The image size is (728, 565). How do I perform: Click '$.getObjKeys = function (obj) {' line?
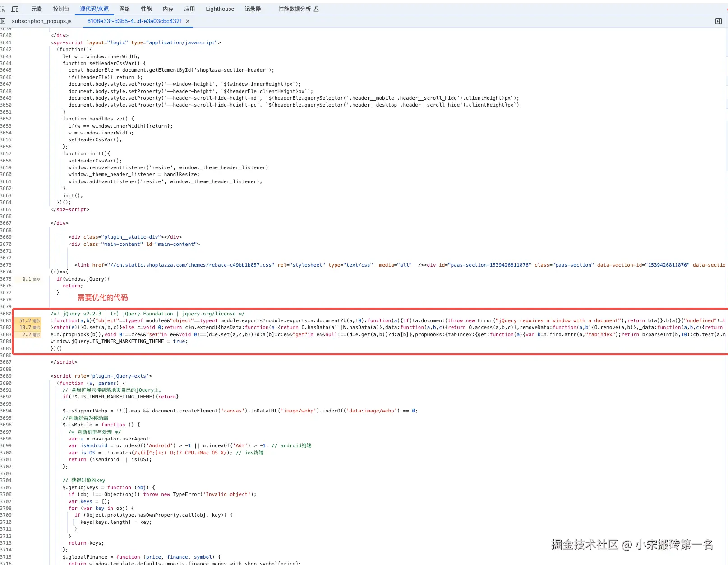tap(109, 488)
